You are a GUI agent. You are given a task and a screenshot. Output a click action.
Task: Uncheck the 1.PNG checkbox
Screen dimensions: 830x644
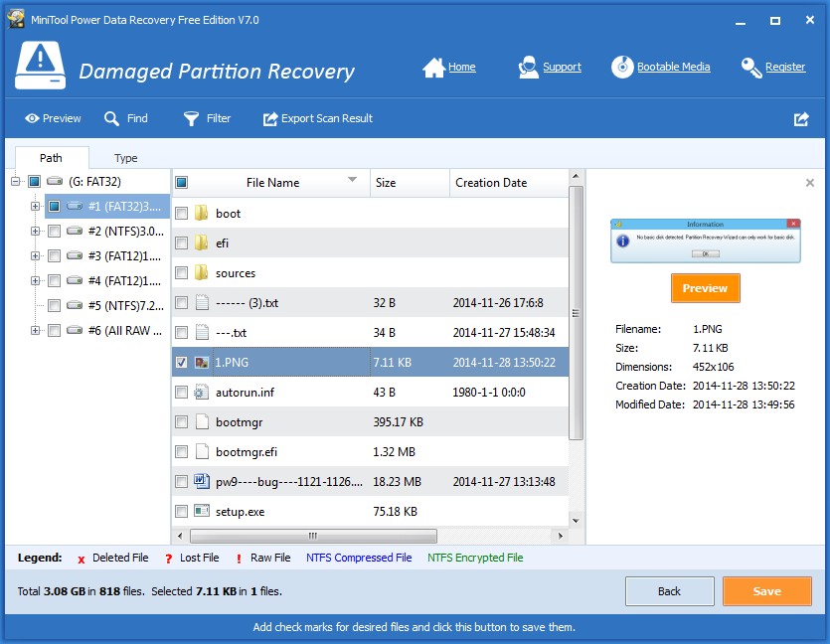[x=182, y=363]
